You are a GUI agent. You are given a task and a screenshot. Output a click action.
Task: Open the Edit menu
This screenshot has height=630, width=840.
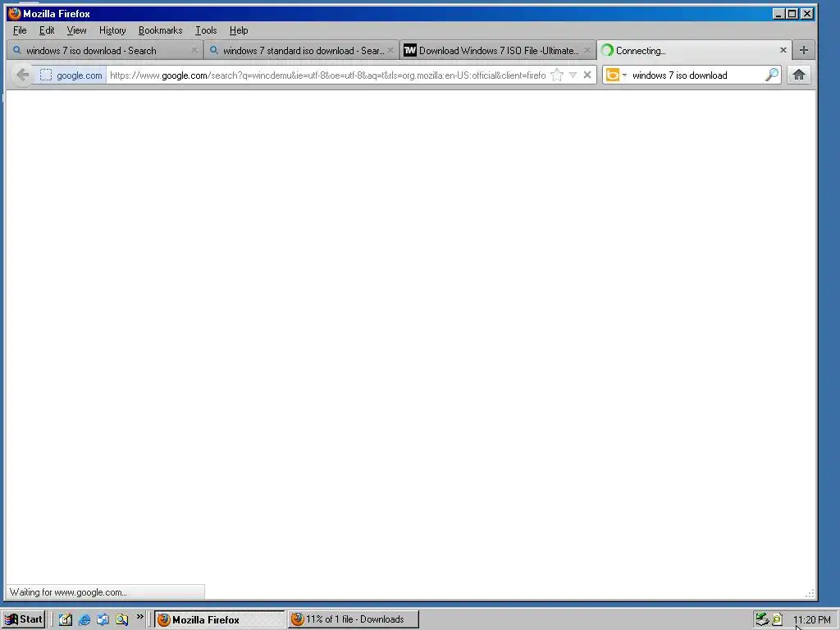[47, 30]
